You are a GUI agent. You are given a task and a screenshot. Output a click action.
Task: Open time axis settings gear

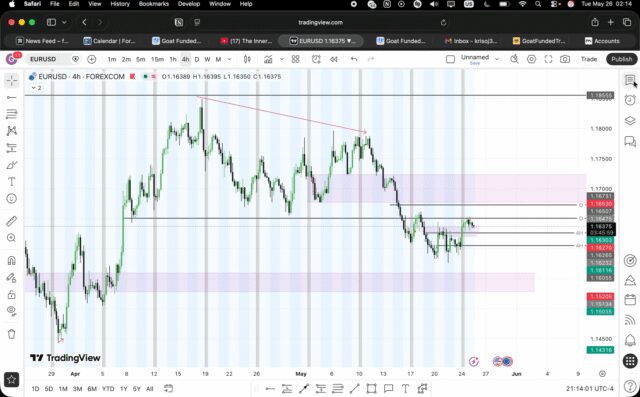click(602, 373)
